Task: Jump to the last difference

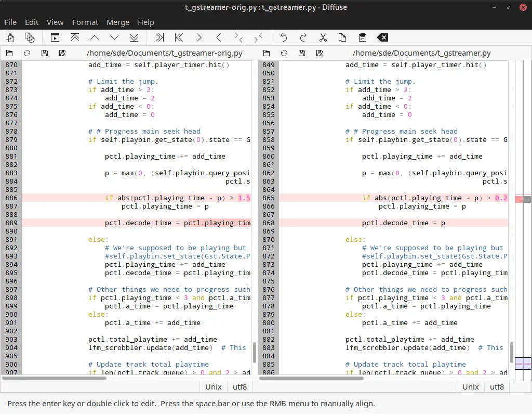Action: pos(134,37)
